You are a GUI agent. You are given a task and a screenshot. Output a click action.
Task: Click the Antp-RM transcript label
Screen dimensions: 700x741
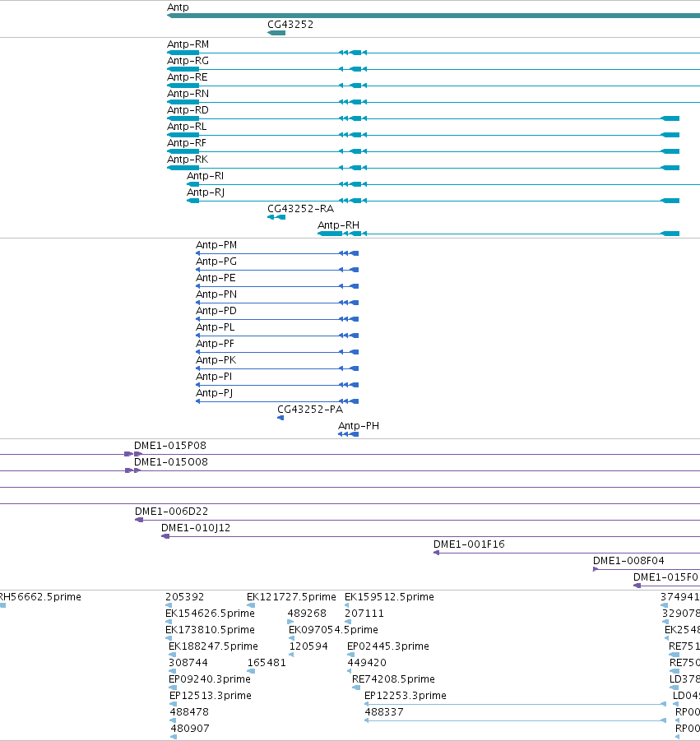pos(188,44)
